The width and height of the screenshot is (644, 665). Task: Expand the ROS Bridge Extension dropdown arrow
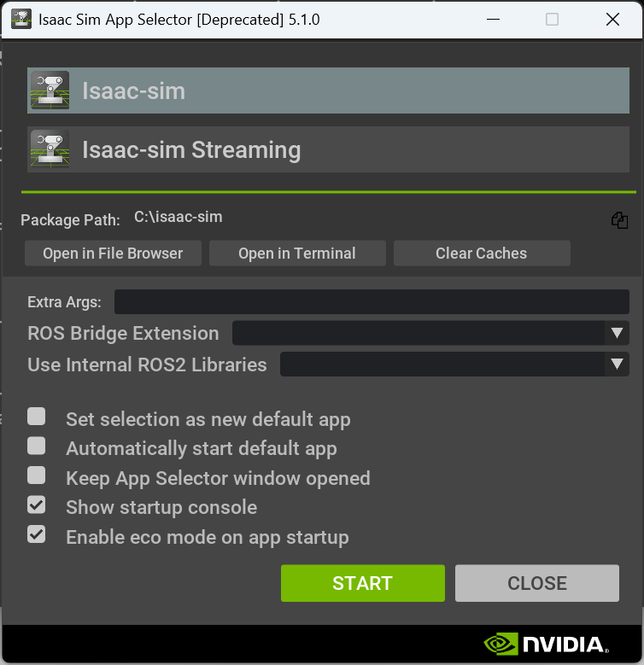[x=617, y=333]
